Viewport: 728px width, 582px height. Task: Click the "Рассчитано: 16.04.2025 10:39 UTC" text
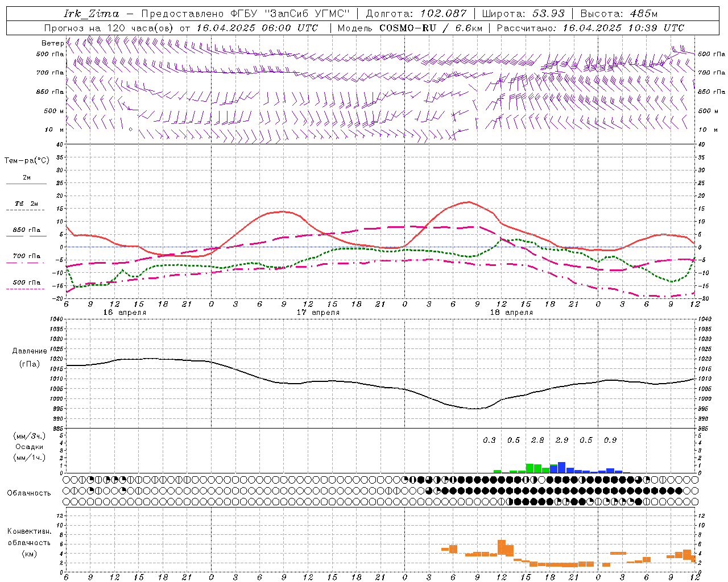(590, 28)
